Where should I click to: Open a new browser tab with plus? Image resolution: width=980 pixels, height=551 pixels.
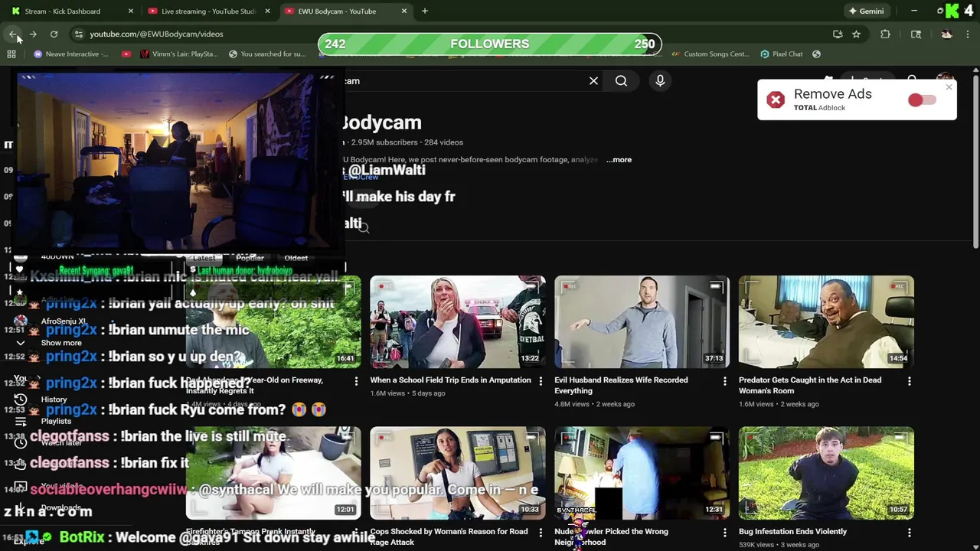click(424, 11)
